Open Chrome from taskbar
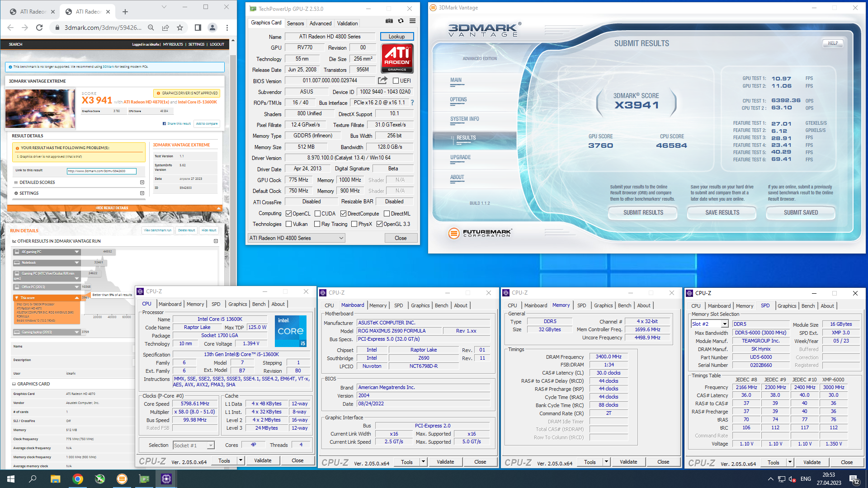The height and width of the screenshot is (488, 868). pos(78,479)
